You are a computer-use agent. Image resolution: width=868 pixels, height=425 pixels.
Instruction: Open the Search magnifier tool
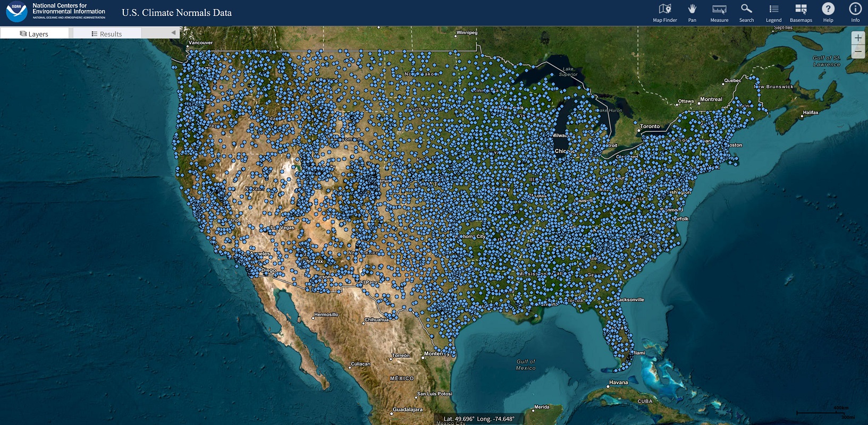pyautogui.click(x=746, y=12)
